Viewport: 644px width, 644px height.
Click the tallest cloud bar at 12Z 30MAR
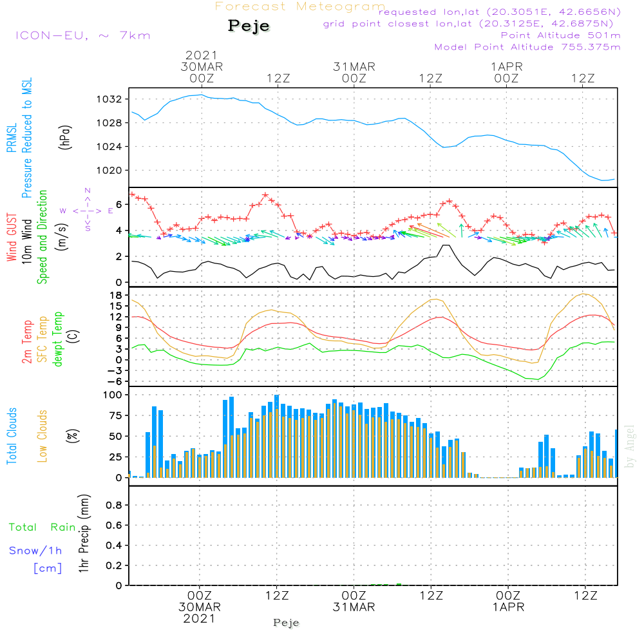276,436
